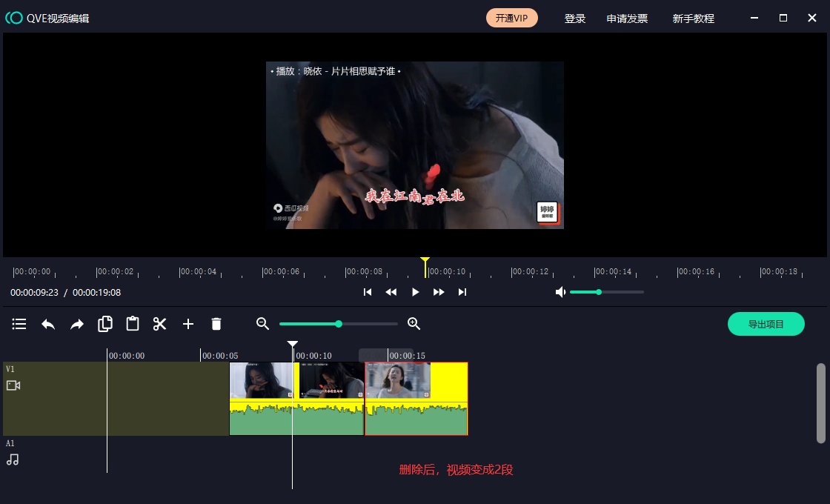Undo the last edit action
This screenshot has height=504, width=830.
coord(48,324)
